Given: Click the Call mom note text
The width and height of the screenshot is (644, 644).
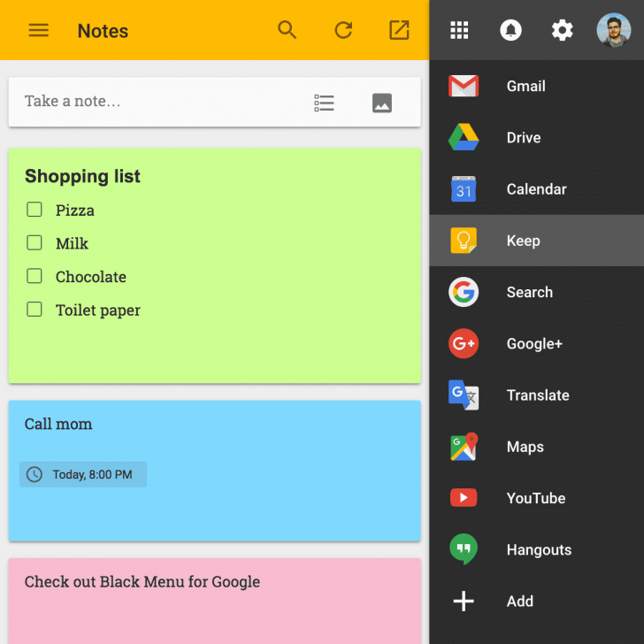Looking at the screenshot, I should (x=58, y=424).
